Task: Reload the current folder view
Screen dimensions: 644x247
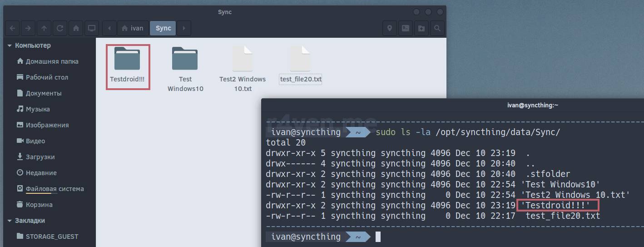Action: (60, 28)
